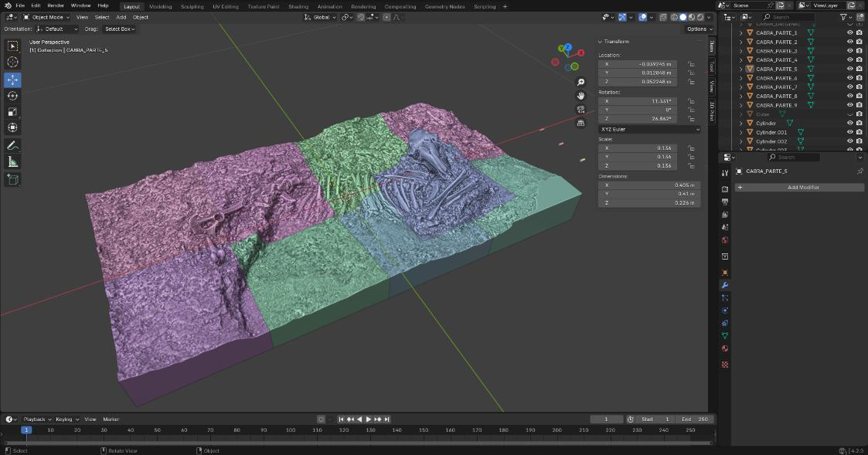The image size is (868, 455).
Task: Expand CABRA_PARTE_6 in outliner
Action: coord(741,78)
